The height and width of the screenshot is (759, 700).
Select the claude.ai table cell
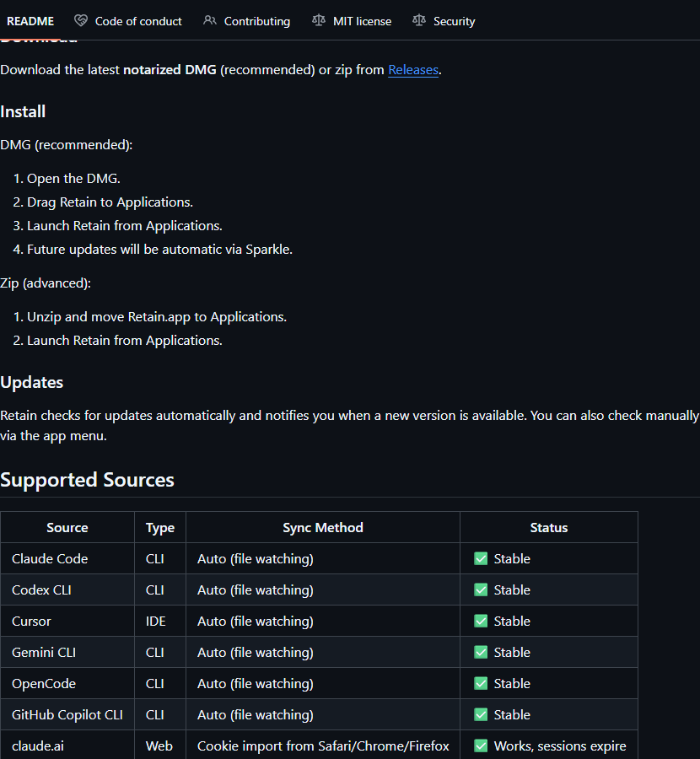[67, 746]
